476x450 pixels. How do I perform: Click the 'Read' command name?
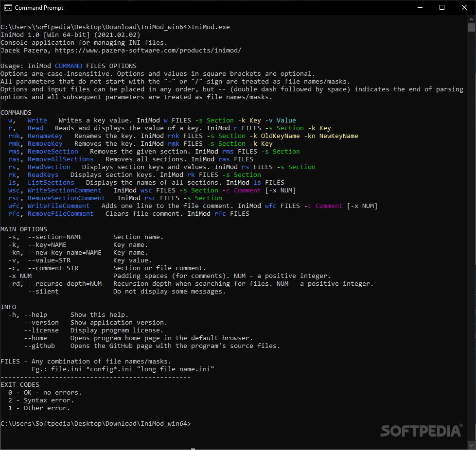coord(35,128)
